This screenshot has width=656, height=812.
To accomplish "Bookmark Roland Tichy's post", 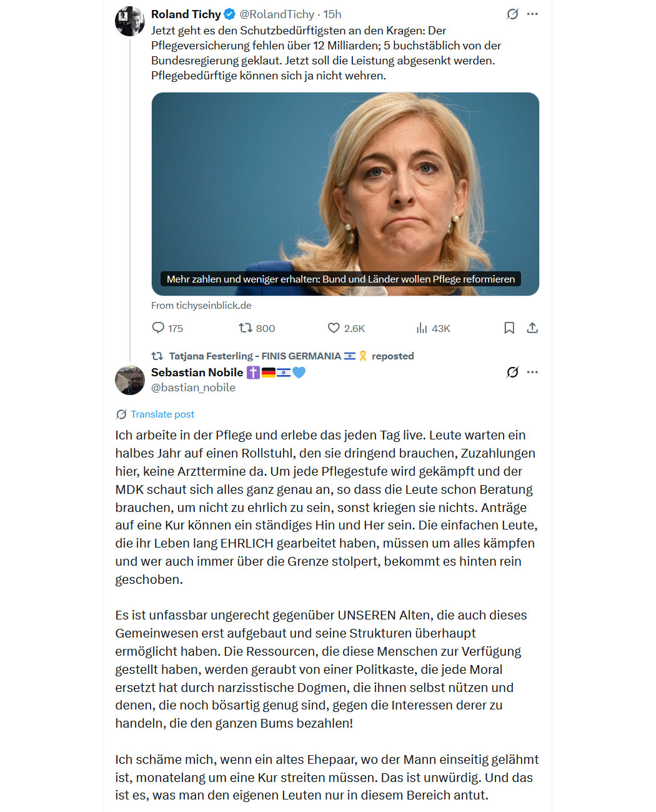I will pos(509,328).
